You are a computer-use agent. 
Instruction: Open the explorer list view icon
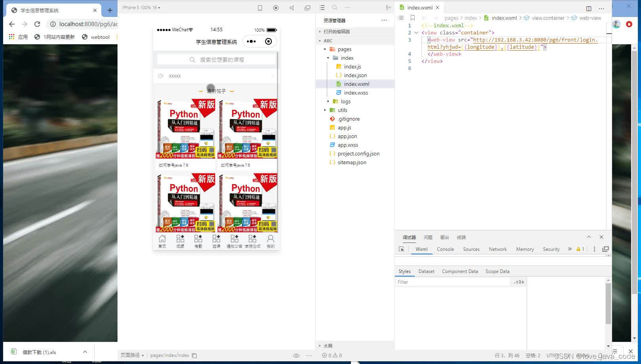pos(322,8)
